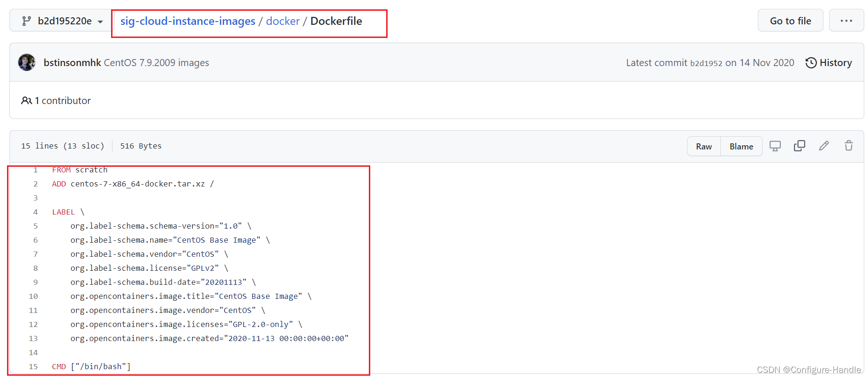Edit this file with pencil icon
868x379 pixels.
[x=824, y=146]
